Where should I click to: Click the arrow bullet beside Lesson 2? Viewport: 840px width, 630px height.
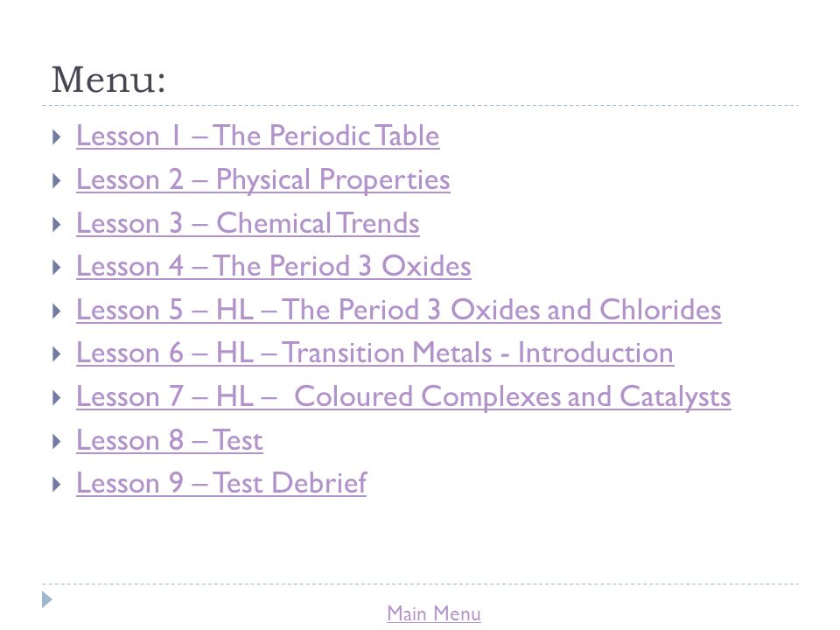pyautogui.click(x=57, y=181)
